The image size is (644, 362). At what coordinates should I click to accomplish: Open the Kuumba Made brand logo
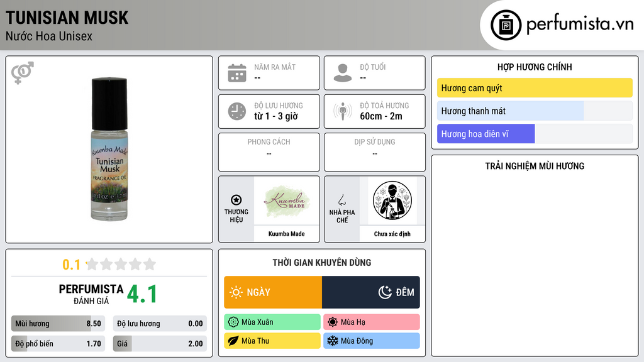(x=287, y=200)
